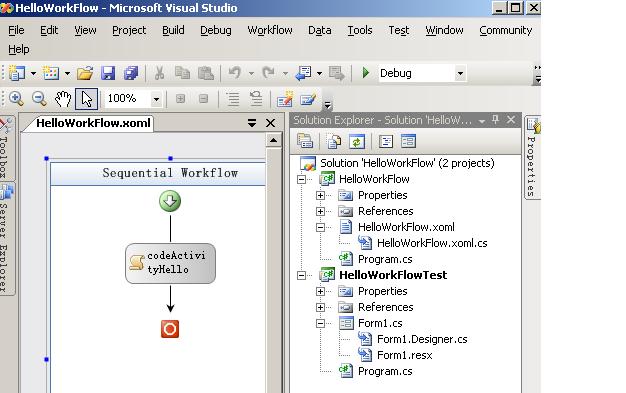Select Form1.resx in the Solution Explorer
Viewport: 626px width, 393px height.
[x=404, y=355]
